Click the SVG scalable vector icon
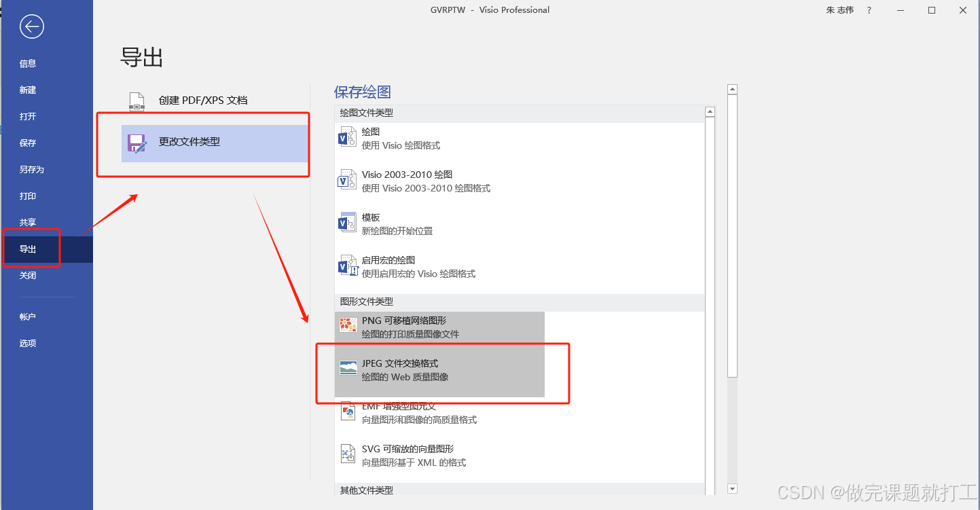Image resolution: width=980 pixels, height=510 pixels. [348, 454]
